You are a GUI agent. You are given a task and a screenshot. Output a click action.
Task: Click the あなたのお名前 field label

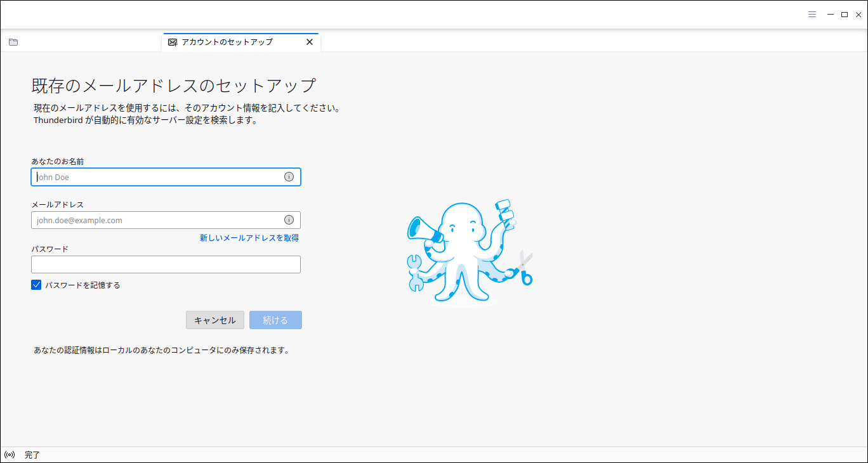[58, 162]
